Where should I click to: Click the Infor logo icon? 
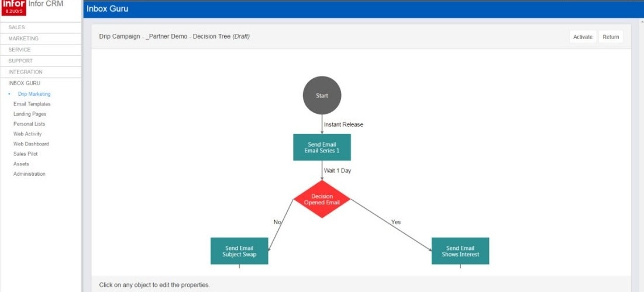point(13,8)
